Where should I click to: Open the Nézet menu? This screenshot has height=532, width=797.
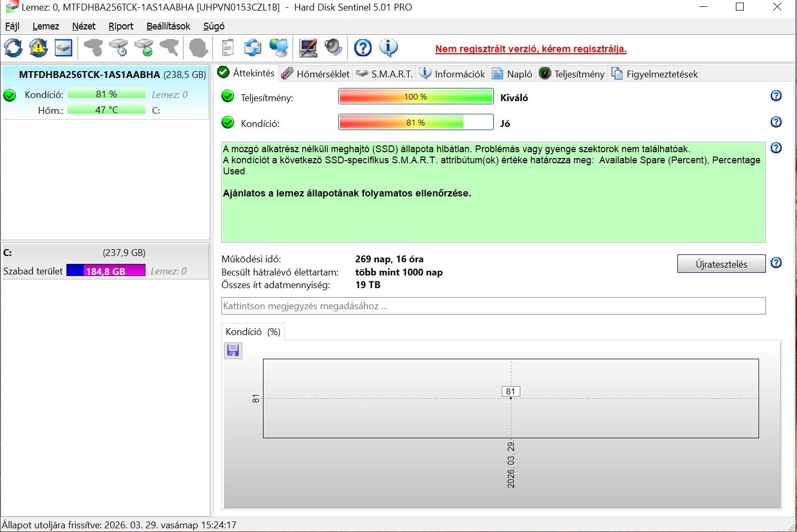click(x=84, y=26)
